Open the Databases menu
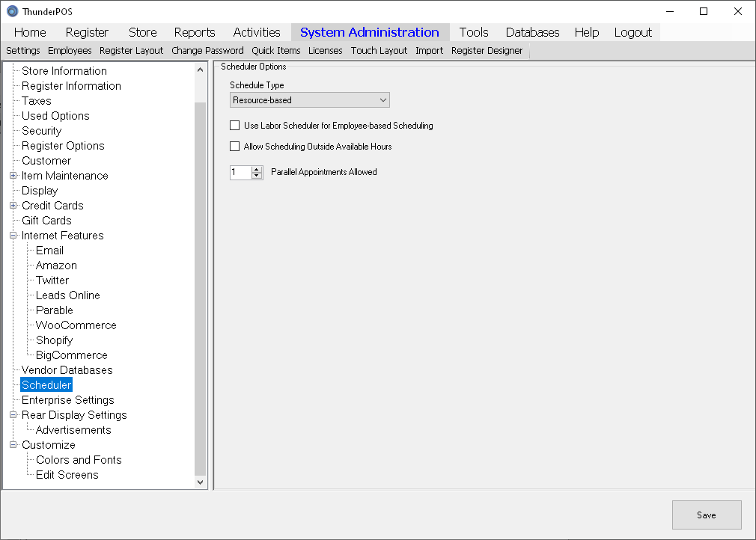756x540 pixels. [532, 32]
